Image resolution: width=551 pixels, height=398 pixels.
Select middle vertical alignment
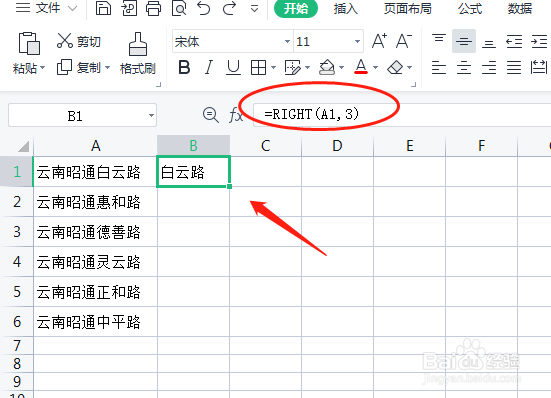[464, 41]
